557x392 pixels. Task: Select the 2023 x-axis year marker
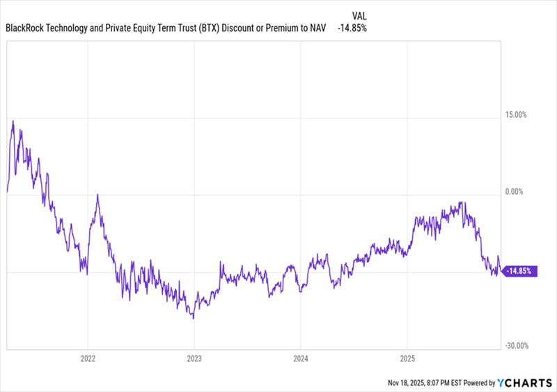pyautogui.click(x=194, y=359)
